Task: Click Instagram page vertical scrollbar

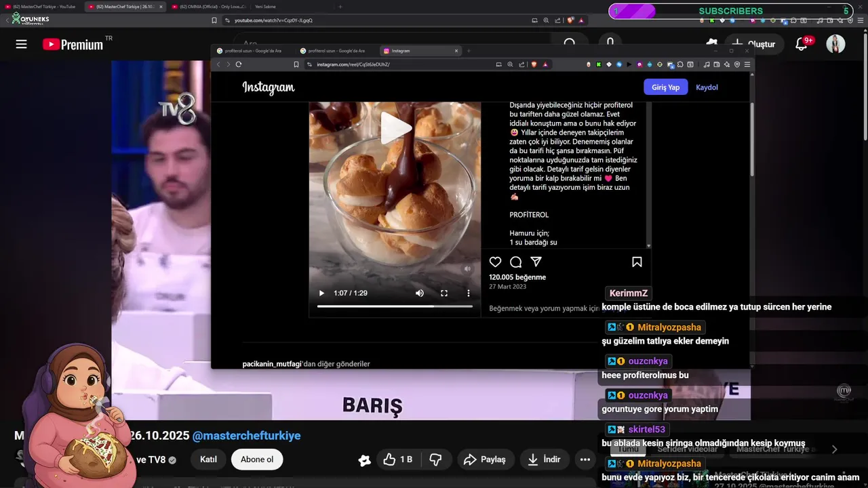Action: [751, 139]
